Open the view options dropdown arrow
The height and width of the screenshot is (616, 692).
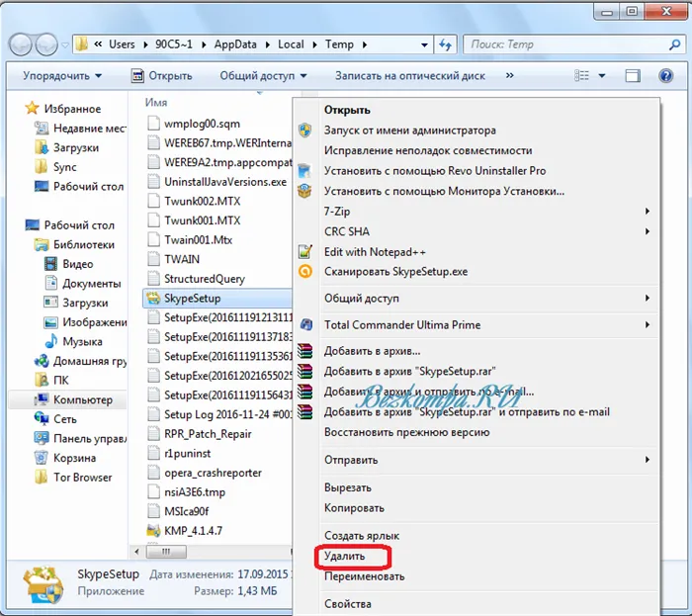[x=601, y=76]
